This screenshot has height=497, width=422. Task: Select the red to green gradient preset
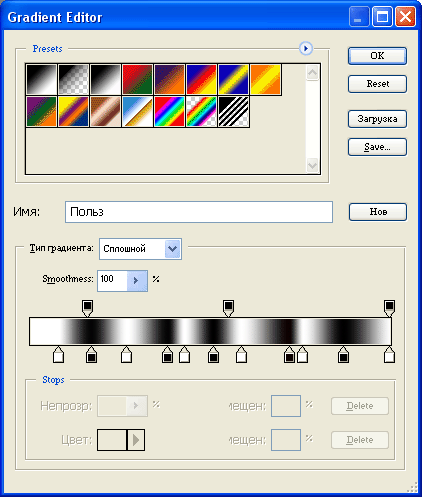pyautogui.click(x=137, y=79)
